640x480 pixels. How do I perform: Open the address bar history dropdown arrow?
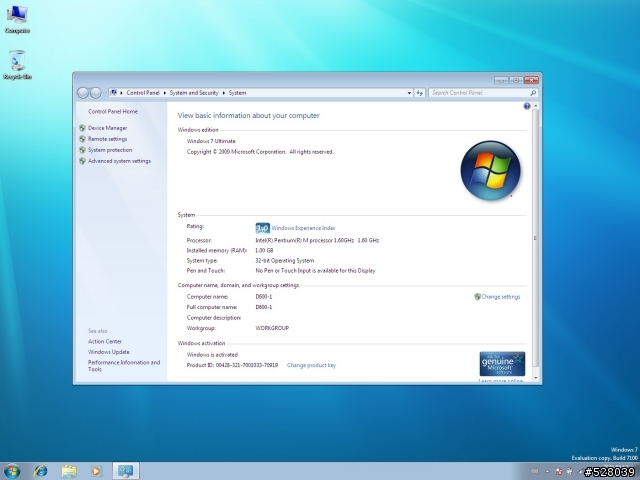(x=409, y=93)
